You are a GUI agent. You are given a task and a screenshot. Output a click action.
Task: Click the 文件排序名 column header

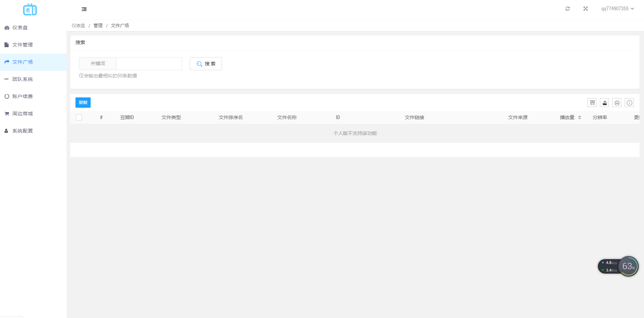[231, 117]
